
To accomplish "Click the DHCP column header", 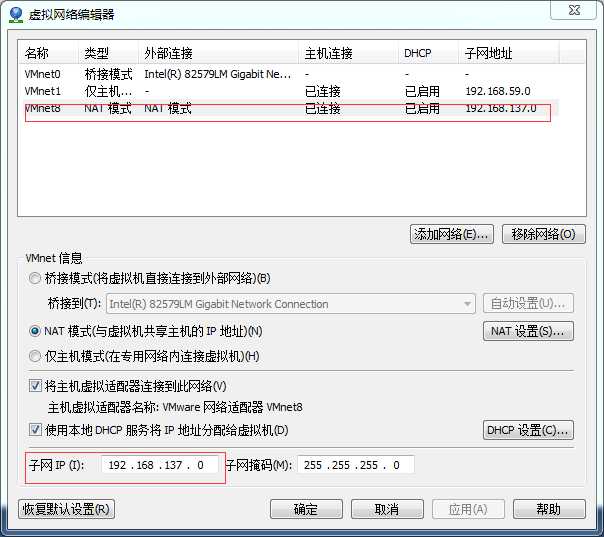I will tap(428, 53).
